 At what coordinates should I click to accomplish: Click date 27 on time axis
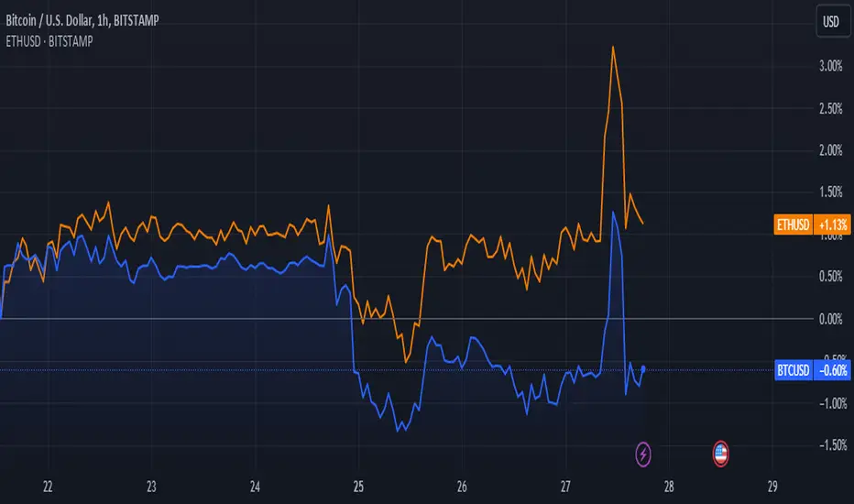tap(565, 487)
